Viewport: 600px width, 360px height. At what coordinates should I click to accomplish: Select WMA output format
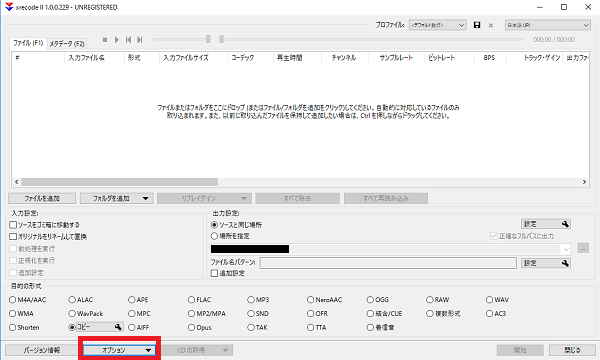tap(13, 314)
